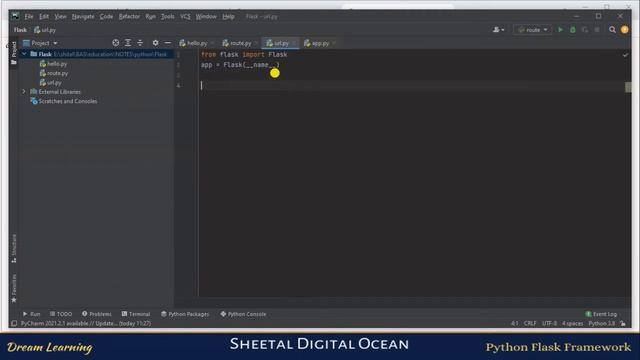This screenshot has height=360, width=640.
Task: Open the Window menu
Action: tap(206, 17)
